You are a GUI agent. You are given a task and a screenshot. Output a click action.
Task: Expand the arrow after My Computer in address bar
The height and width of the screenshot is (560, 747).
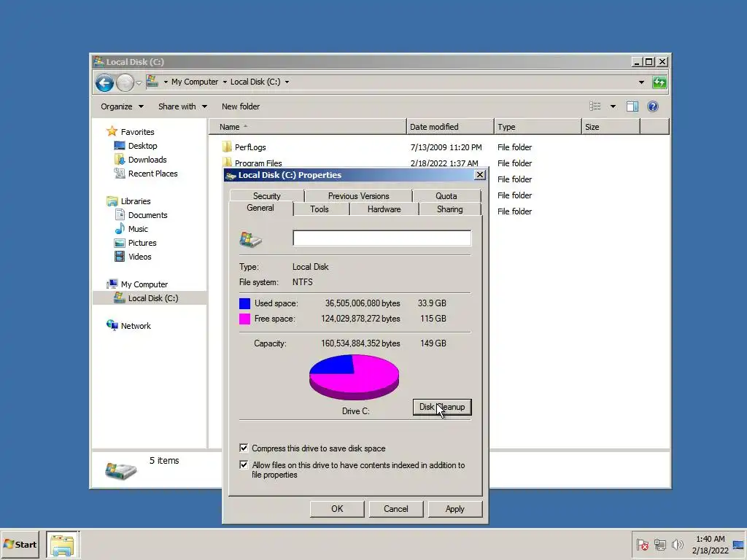coord(225,82)
